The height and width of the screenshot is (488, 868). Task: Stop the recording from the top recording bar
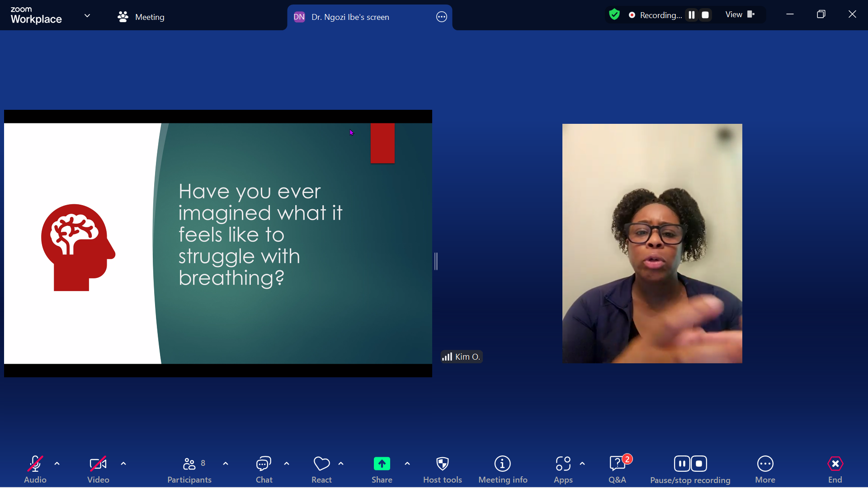[705, 14]
